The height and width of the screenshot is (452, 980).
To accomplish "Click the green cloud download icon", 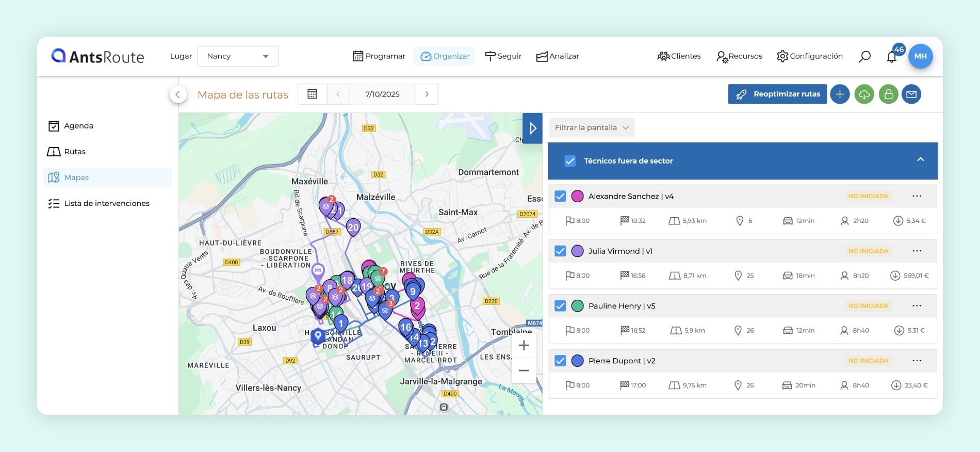I will coord(864,94).
